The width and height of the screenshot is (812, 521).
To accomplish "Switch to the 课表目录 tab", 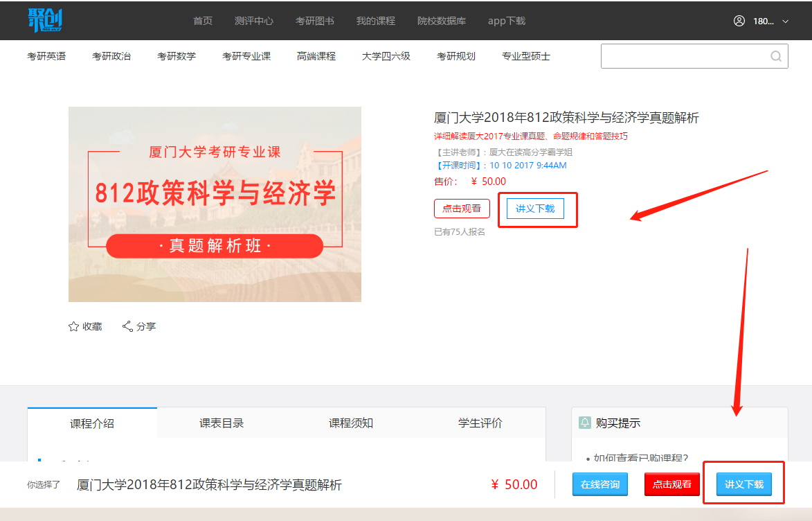I will pos(222,423).
